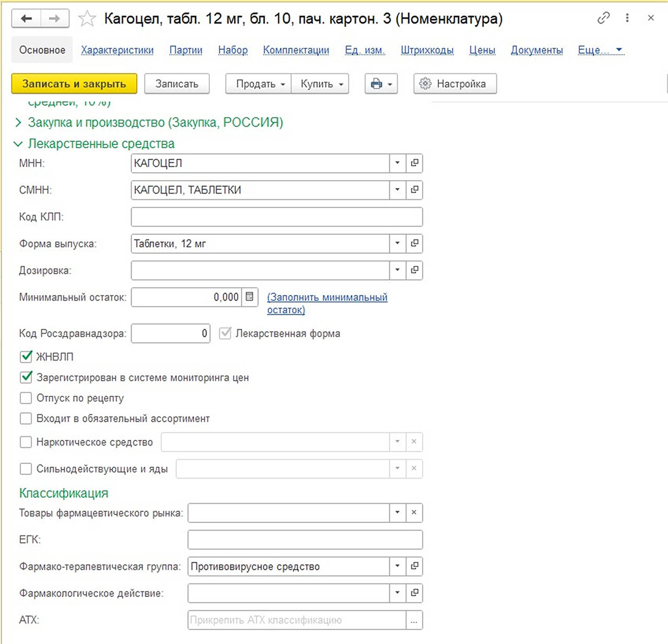Open the Документы tab
668x644 pixels.
pos(536,50)
